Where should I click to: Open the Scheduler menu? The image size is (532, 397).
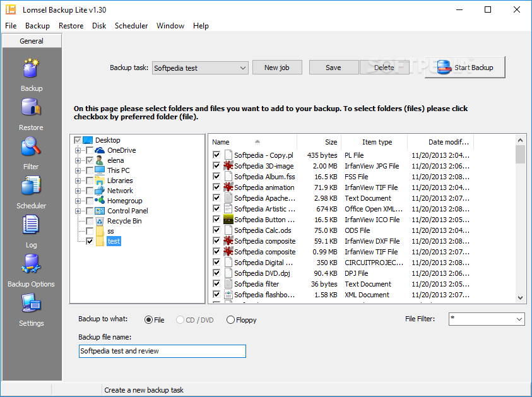(x=131, y=26)
